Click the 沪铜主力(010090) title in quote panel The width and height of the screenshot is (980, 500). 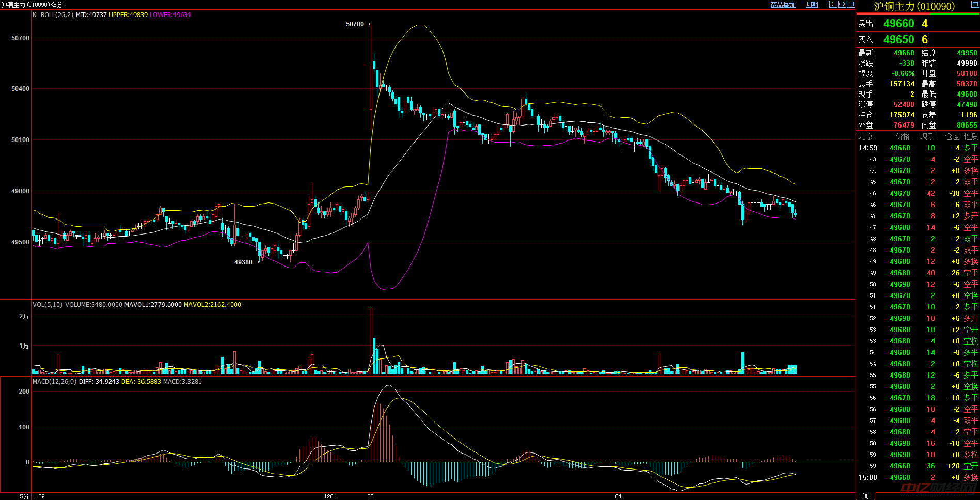pos(914,6)
